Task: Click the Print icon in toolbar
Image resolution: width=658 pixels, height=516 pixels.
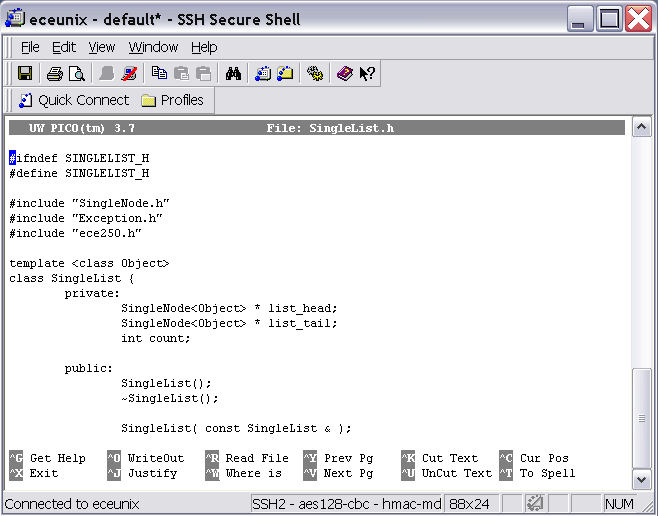Action: (54, 73)
